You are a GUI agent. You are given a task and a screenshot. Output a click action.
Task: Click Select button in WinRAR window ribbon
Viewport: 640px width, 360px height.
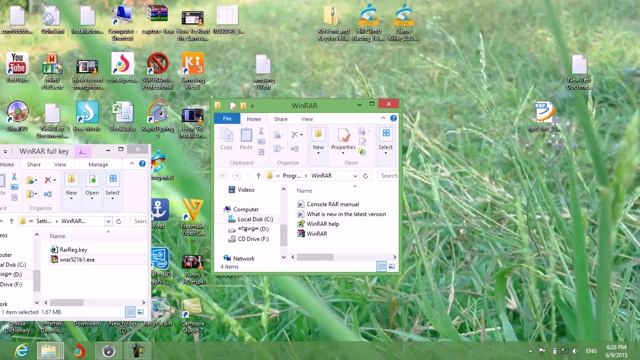tap(385, 139)
